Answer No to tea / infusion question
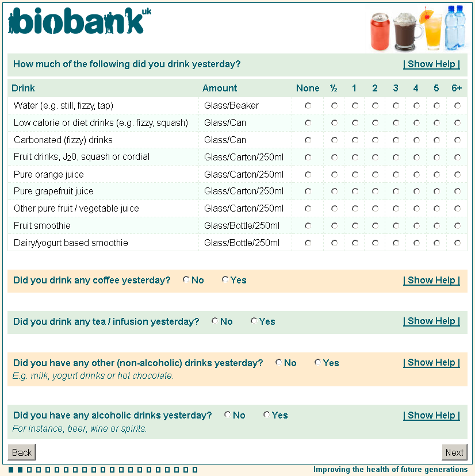The height and width of the screenshot is (476, 475). (215, 321)
